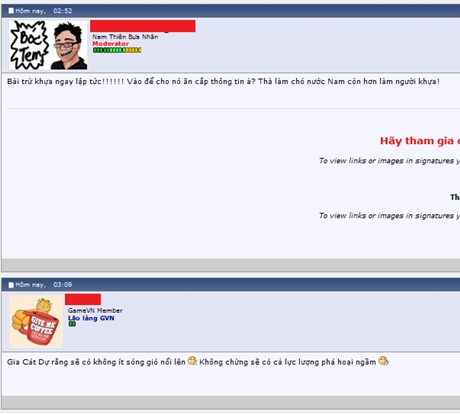Image resolution: width=460 pixels, height=414 pixels.
Task: Click the 03:09 post timestamp
Action: 62,285
